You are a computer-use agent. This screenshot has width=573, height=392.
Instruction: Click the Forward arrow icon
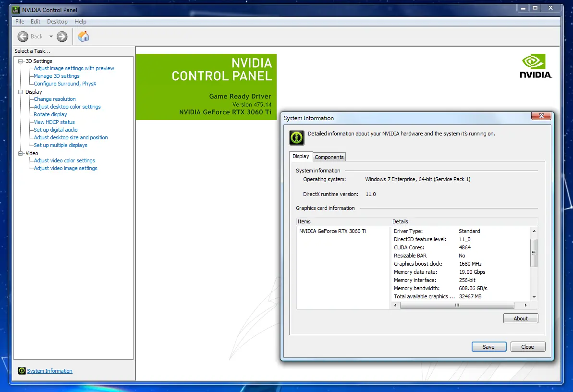[62, 37]
